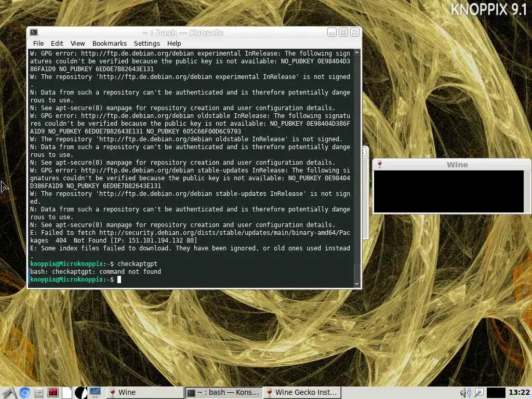This screenshot has height=399, width=532.
Task: Click inside the black Wine window content
Action: tap(448, 191)
